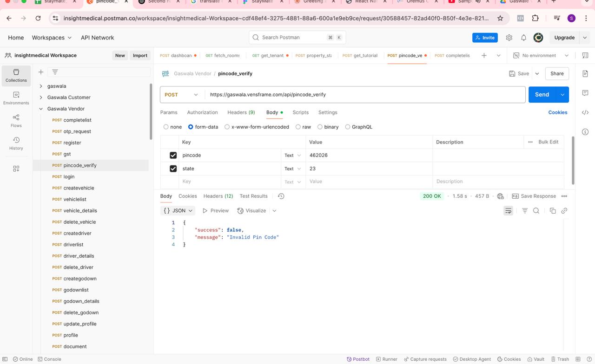Open the History sidebar panel

(x=16, y=143)
